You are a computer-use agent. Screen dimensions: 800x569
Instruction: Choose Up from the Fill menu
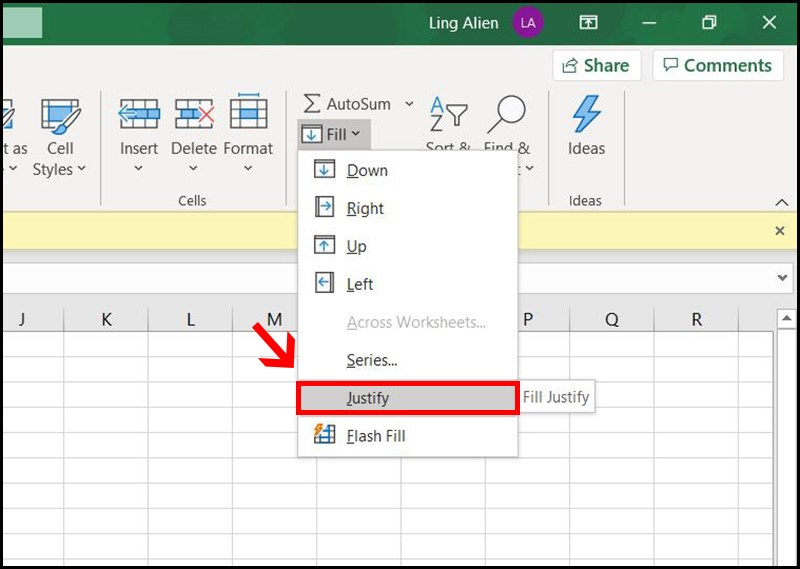tap(408, 245)
